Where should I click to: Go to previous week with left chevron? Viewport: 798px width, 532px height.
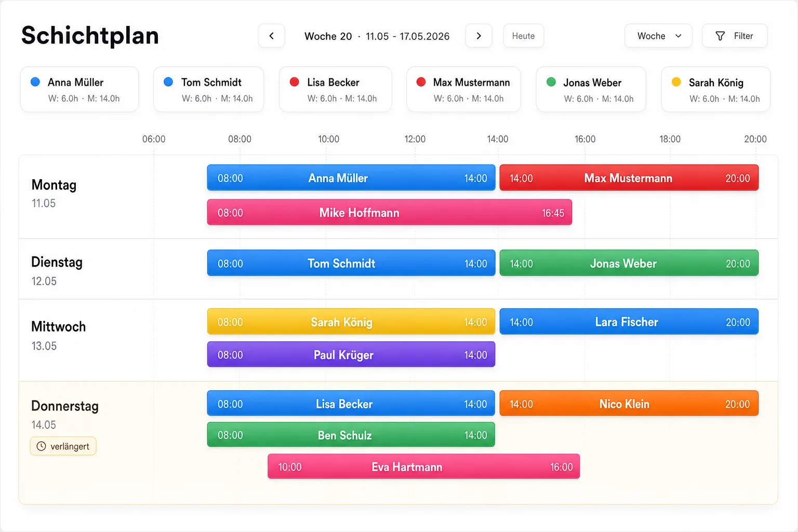click(271, 36)
